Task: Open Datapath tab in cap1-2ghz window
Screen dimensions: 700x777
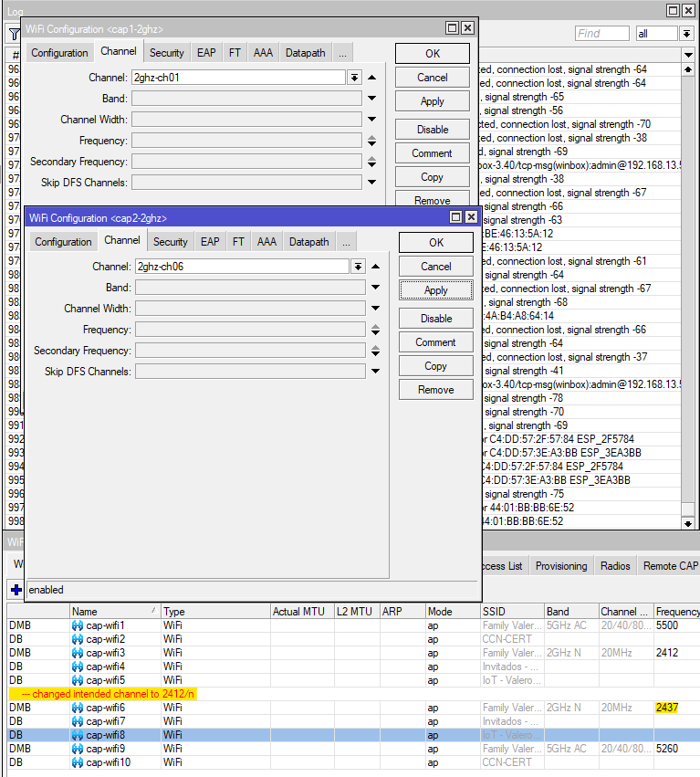Action: click(x=306, y=53)
